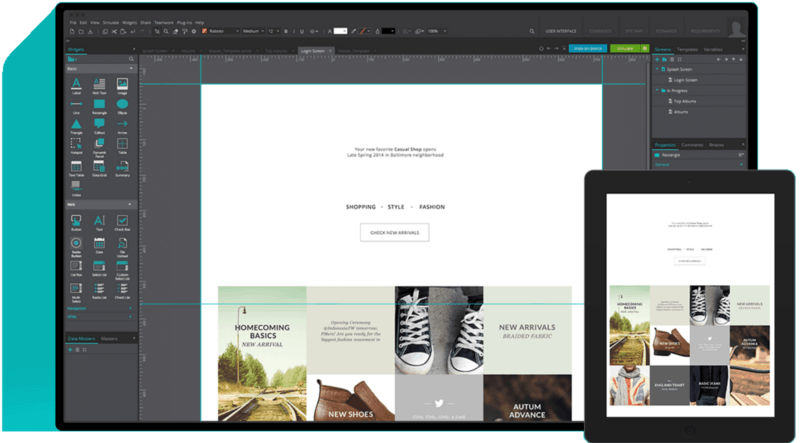Select the Triangle widget
Viewport: 800px width, 443px height.
click(76, 127)
